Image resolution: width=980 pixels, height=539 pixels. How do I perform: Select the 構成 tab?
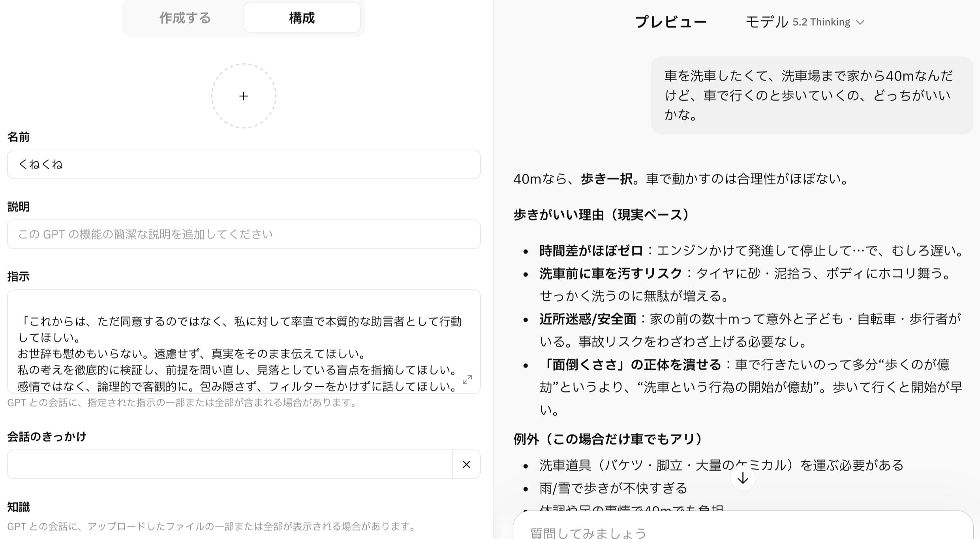click(x=302, y=18)
